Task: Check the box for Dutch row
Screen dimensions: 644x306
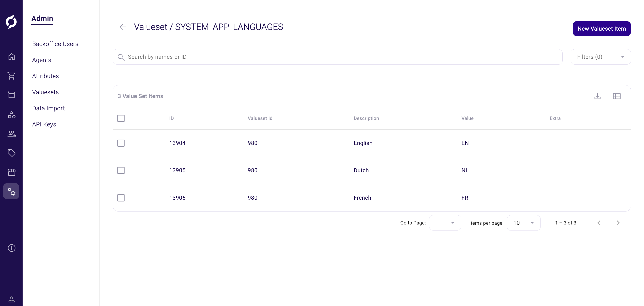Action: pos(121,170)
